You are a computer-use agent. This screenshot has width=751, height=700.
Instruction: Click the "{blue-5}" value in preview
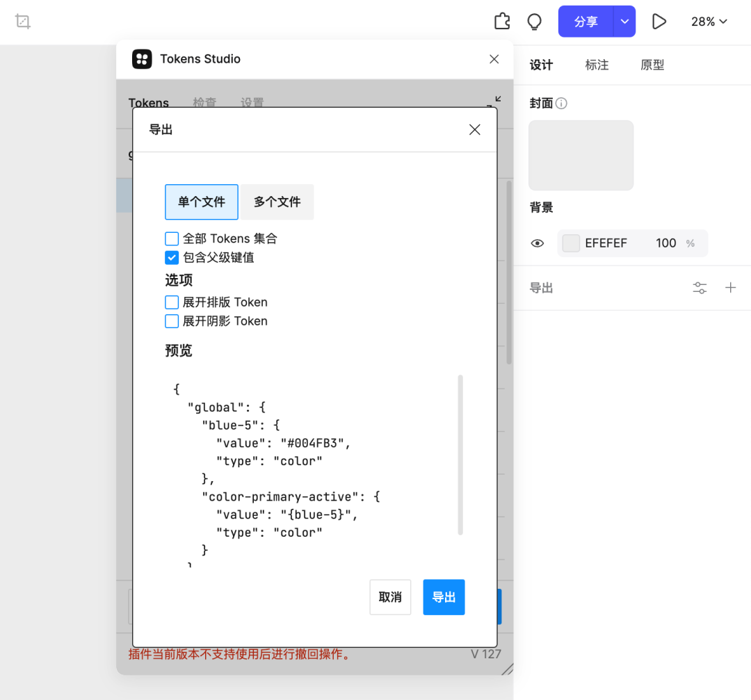click(x=316, y=514)
